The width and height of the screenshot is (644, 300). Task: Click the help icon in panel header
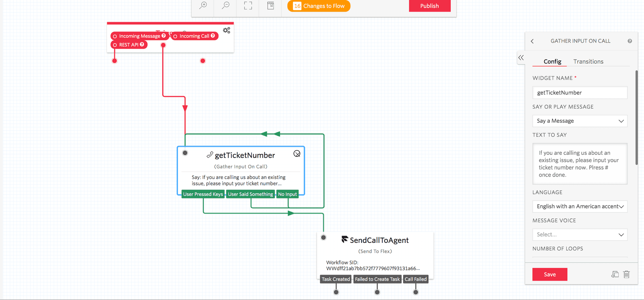pos(630,41)
